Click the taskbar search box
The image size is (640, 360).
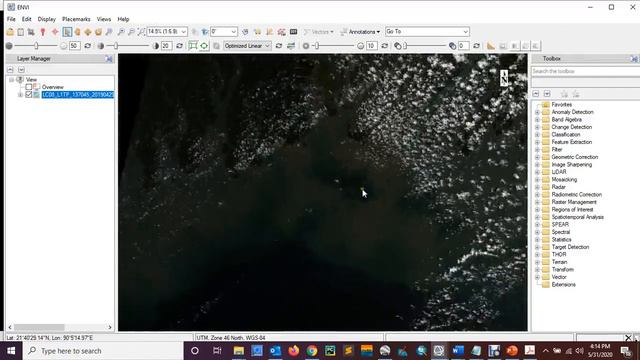[x=103, y=351]
